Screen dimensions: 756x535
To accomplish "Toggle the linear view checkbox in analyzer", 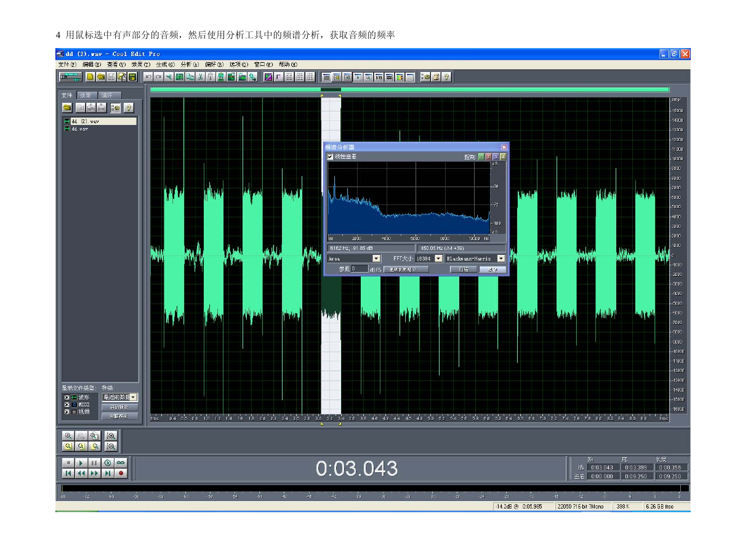I will pyautogui.click(x=330, y=157).
